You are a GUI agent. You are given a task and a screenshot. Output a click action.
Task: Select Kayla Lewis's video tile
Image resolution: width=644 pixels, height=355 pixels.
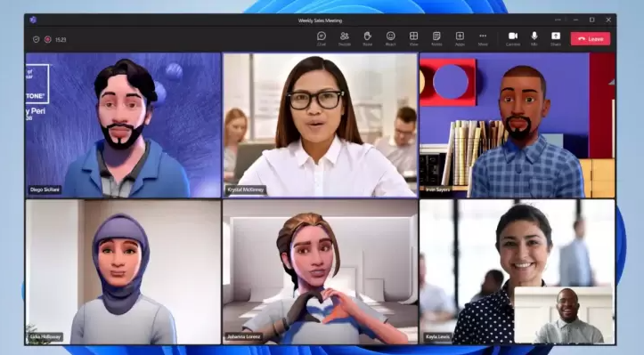(518, 271)
